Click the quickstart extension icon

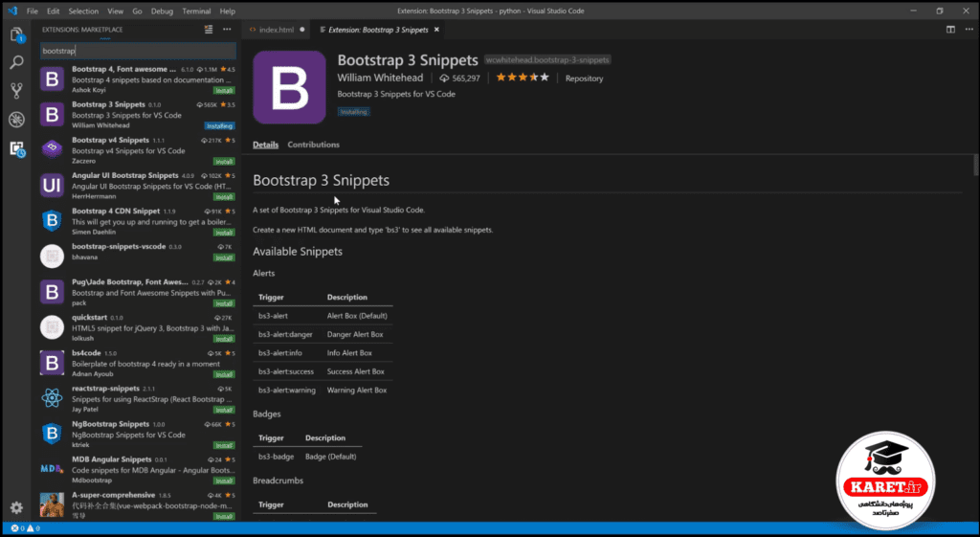(x=52, y=327)
